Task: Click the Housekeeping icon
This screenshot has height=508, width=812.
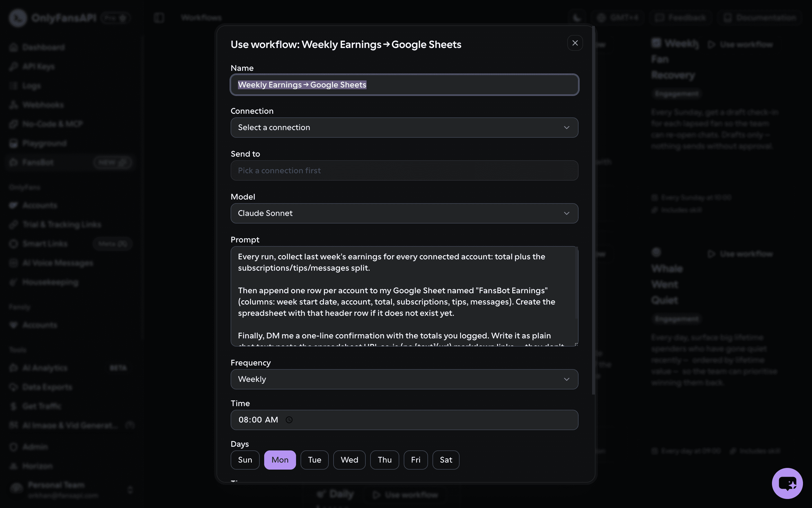Action: click(14, 282)
